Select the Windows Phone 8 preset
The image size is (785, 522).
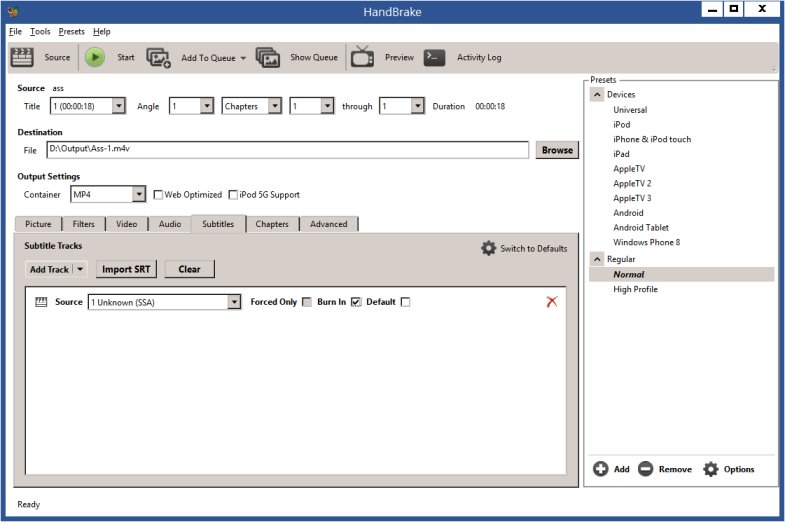[x=646, y=242]
